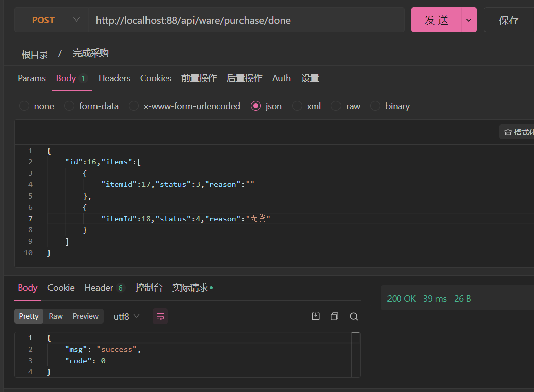534x392 pixels.
Task: Click the 保存 save button
Action: tap(509, 20)
